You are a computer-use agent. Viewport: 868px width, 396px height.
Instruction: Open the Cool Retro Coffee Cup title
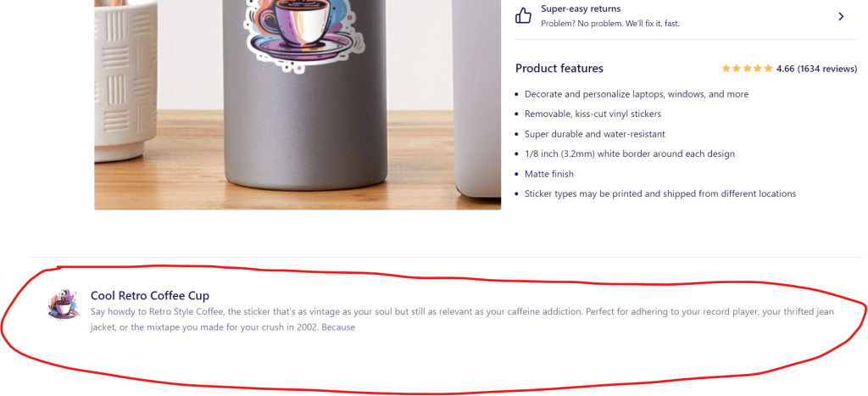150,295
